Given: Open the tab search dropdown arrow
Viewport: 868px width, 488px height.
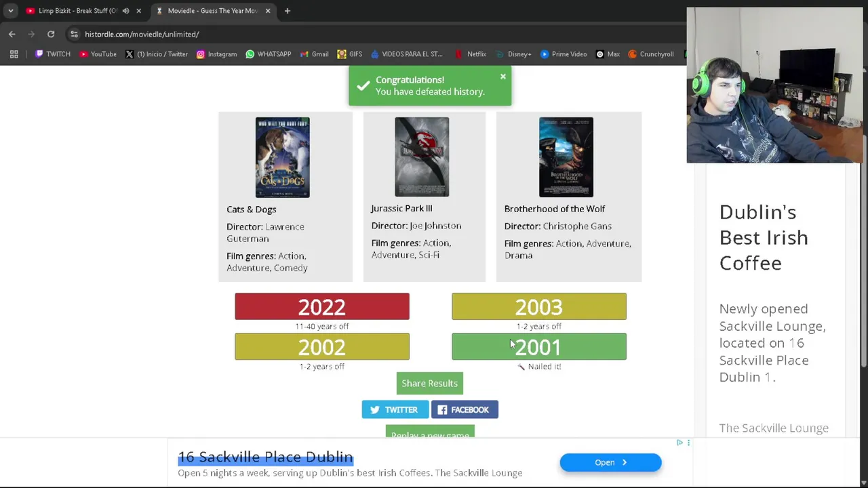Looking at the screenshot, I should 10,11.
